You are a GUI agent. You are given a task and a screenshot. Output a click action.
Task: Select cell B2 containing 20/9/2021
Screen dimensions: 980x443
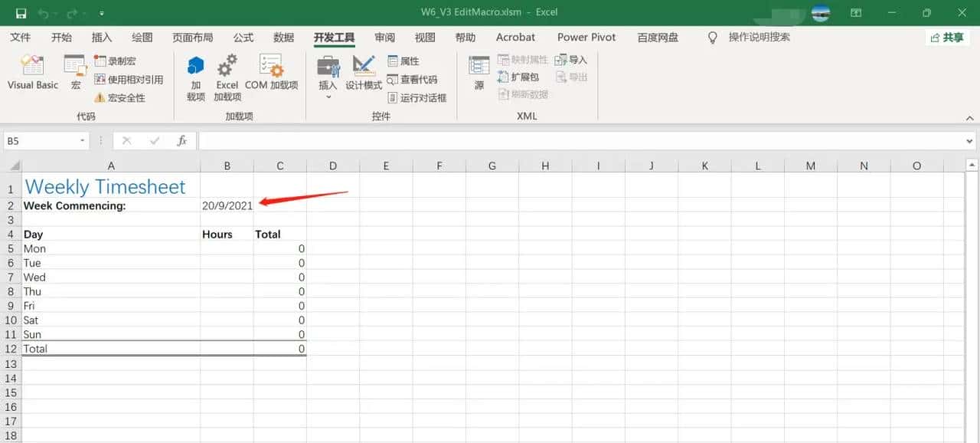pyautogui.click(x=227, y=205)
